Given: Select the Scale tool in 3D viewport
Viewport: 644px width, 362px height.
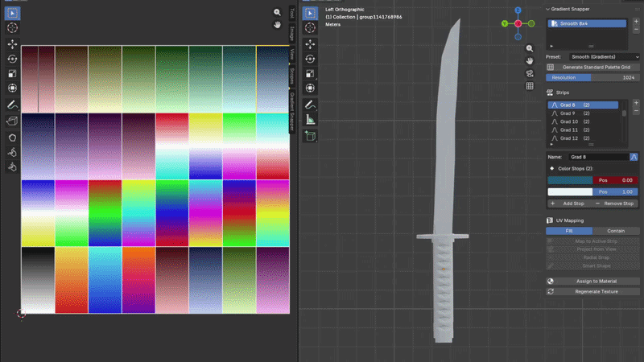Looking at the screenshot, I should (310, 73).
